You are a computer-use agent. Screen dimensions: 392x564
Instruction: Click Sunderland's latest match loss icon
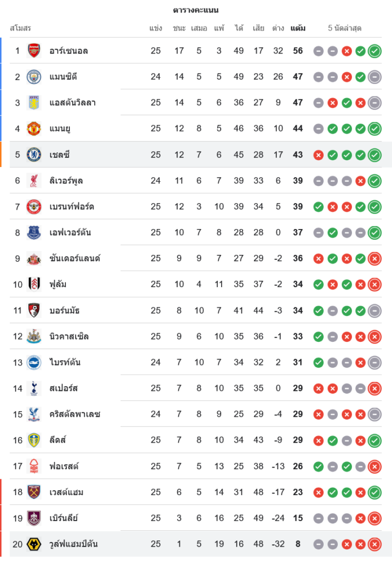(374, 259)
